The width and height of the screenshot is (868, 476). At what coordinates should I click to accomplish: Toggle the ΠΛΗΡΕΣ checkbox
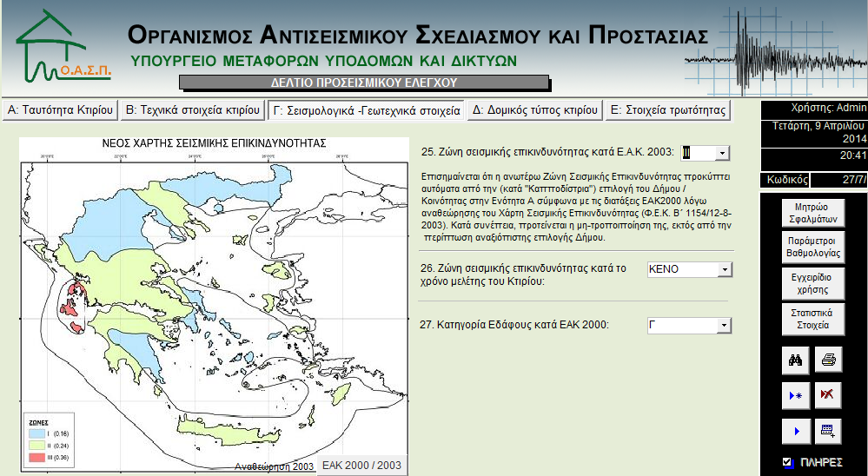pyautogui.click(x=787, y=461)
